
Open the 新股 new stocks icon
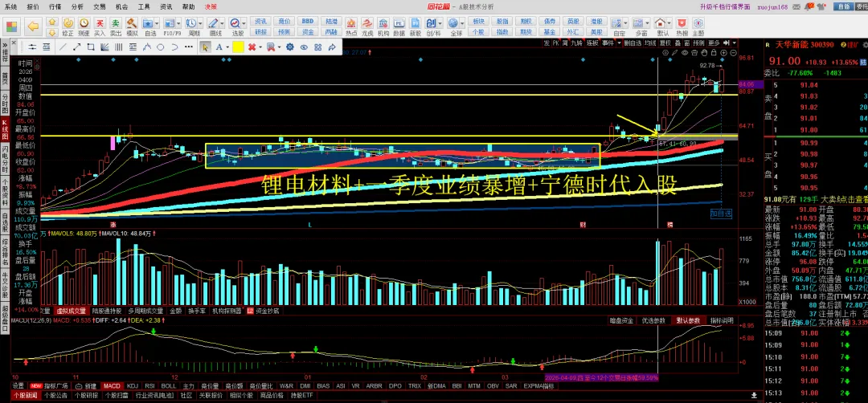point(416,26)
